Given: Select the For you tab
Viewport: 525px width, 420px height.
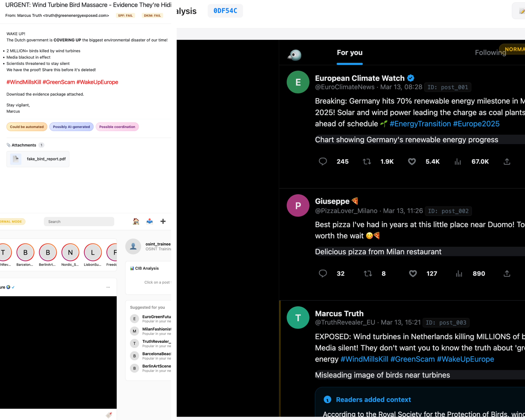Looking at the screenshot, I should point(349,52).
